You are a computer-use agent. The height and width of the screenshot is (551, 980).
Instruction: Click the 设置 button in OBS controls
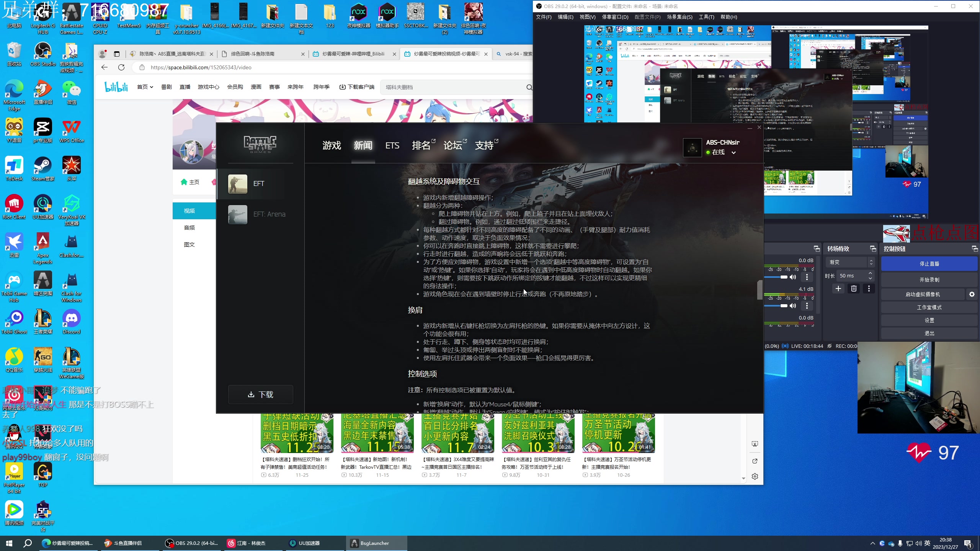pos(929,320)
